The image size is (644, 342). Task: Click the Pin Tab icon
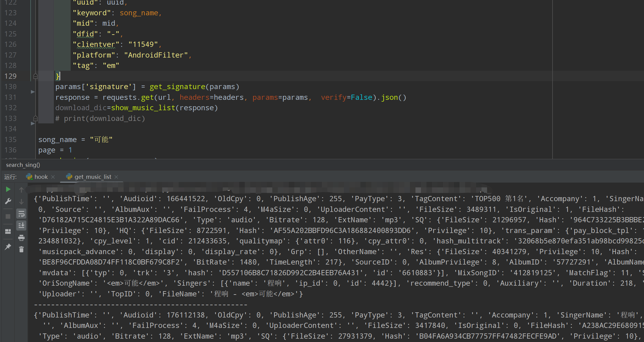[x=8, y=246]
